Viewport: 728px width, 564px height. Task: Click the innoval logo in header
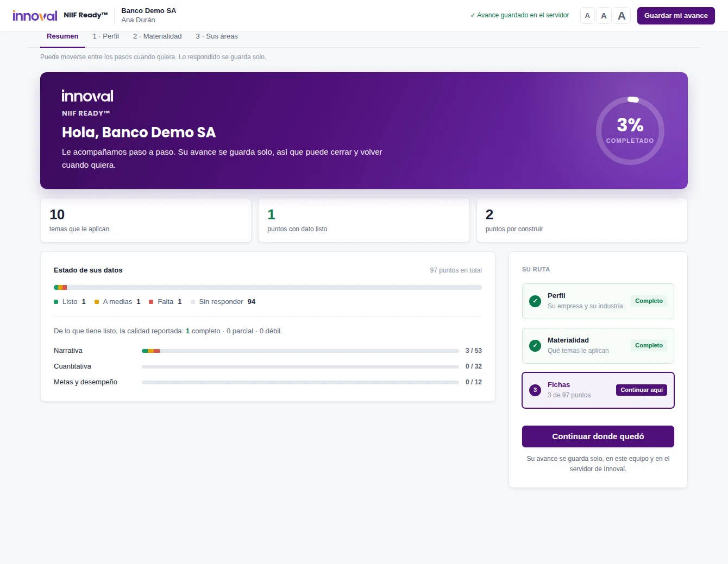(35, 16)
